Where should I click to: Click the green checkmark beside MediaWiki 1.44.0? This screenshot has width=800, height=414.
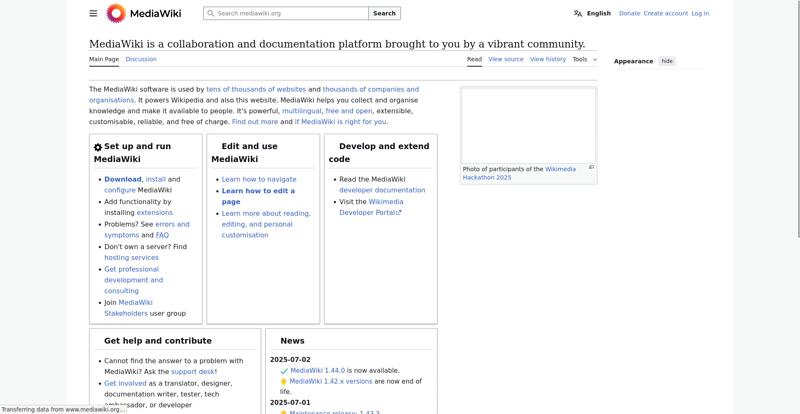click(284, 371)
